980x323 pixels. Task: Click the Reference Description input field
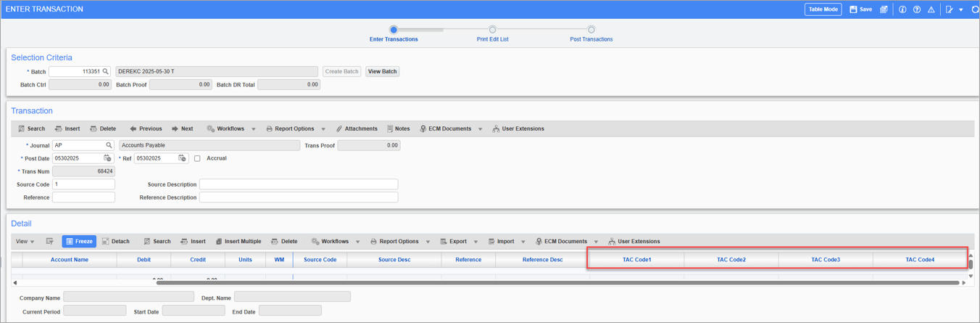(x=299, y=197)
